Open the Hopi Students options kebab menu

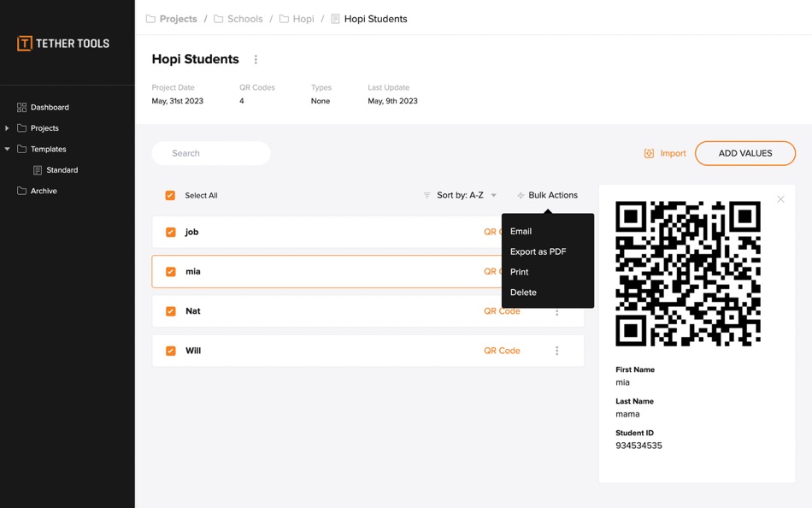[256, 60]
